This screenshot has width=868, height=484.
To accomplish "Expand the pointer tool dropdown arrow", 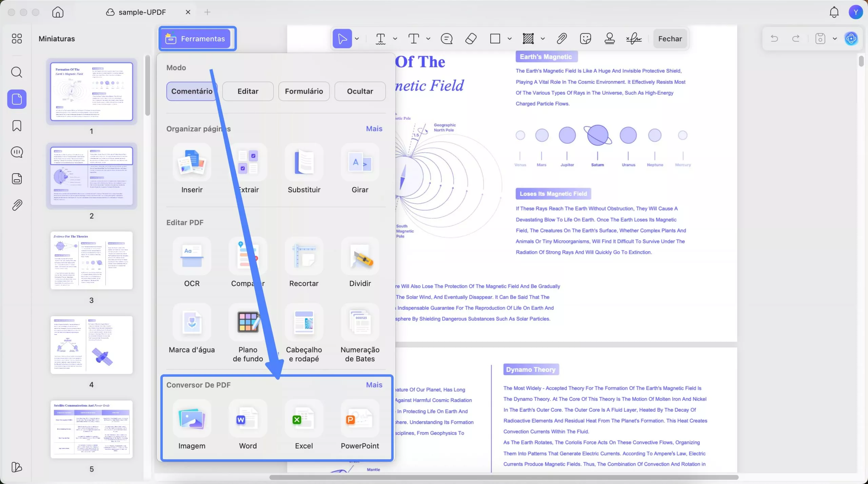I will point(357,39).
